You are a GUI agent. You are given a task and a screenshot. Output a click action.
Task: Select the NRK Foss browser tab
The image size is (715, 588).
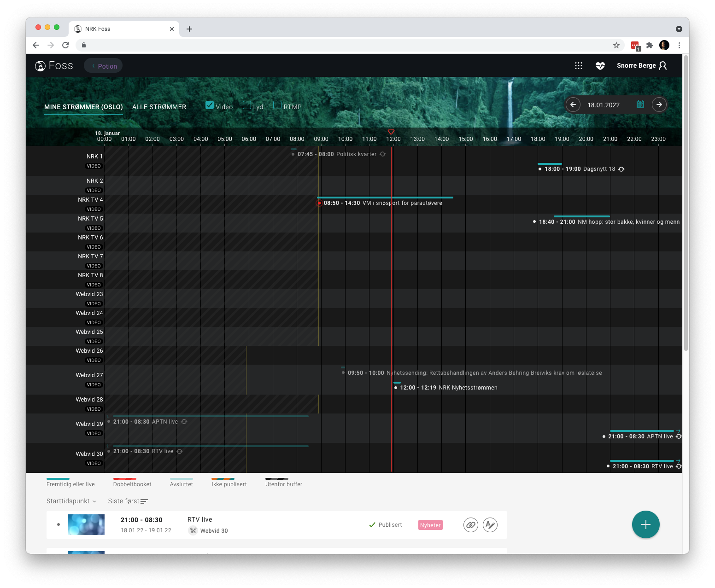coord(124,29)
